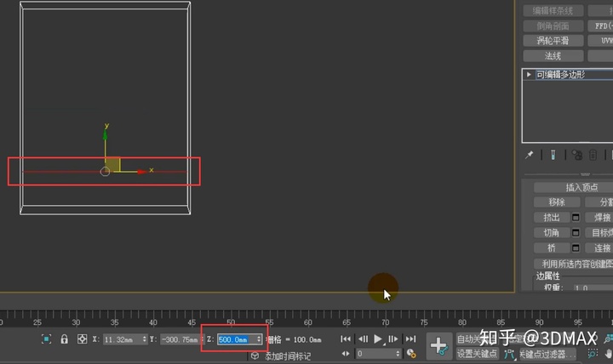
Task: Toggle absolute/offset transform type-in mode icon
Action: [x=82, y=339]
